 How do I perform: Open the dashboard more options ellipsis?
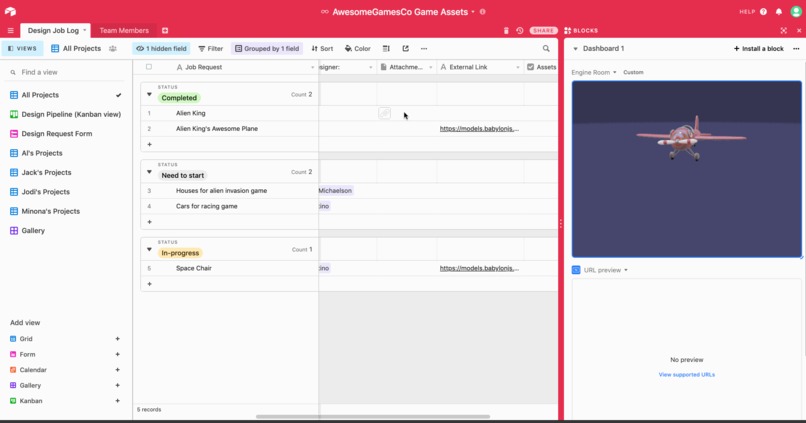(796, 48)
